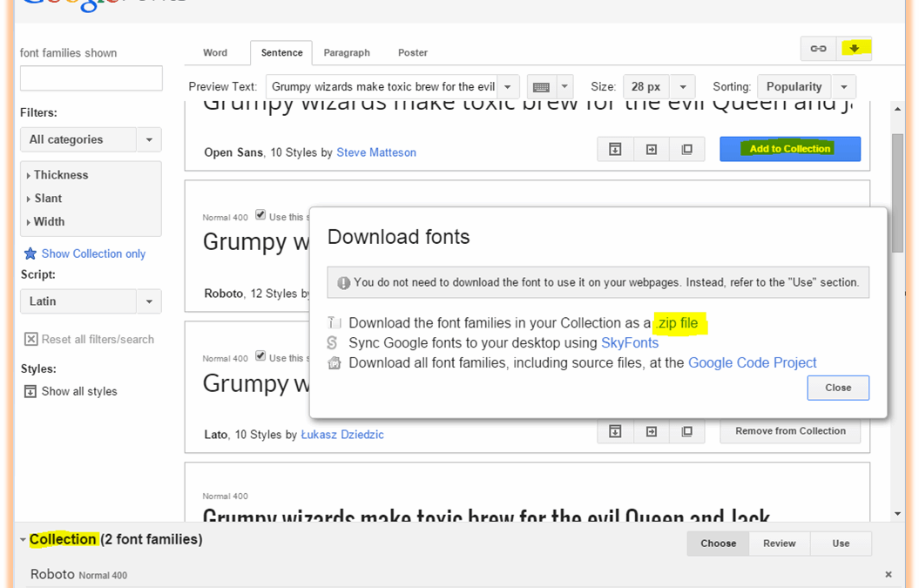Switch to the Word tab
Screen dimensions: 919x588
pyautogui.click(x=215, y=52)
